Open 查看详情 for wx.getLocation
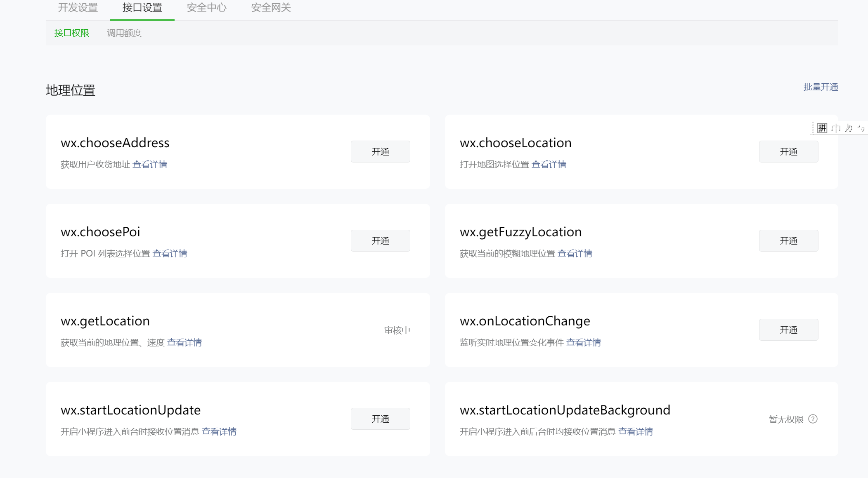Screen dimensions: 868x478 point(184,343)
